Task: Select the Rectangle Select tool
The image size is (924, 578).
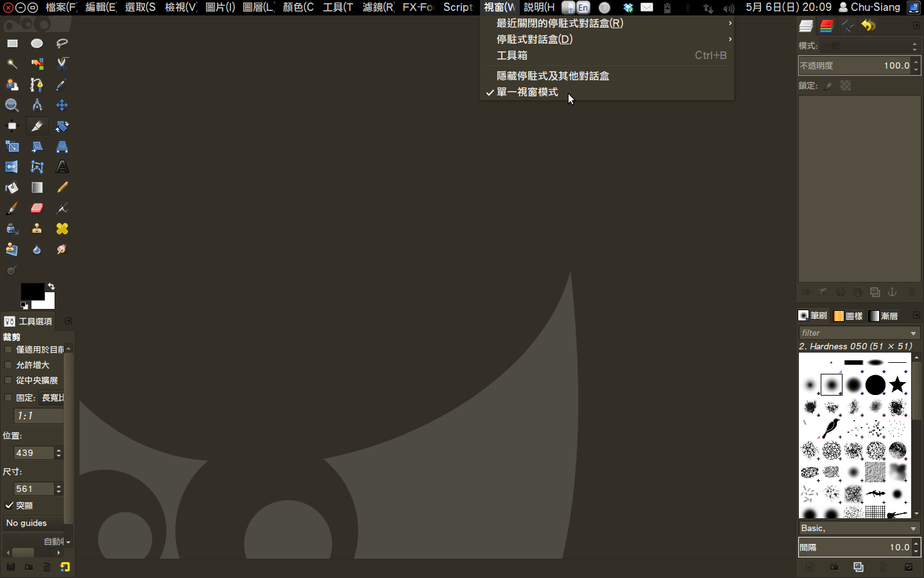Action: (12, 44)
